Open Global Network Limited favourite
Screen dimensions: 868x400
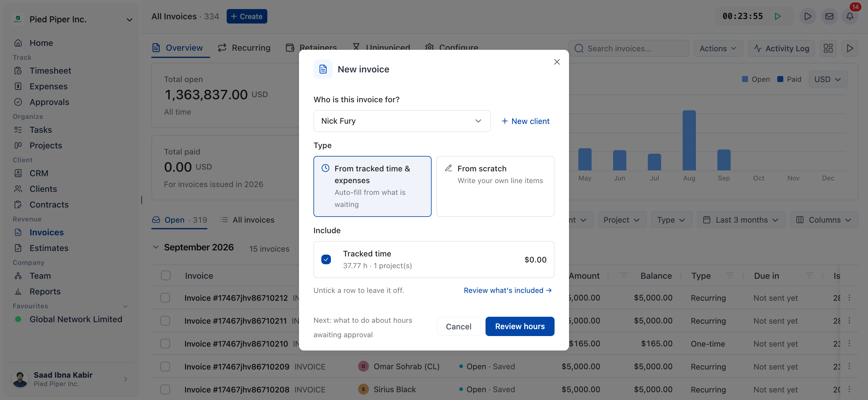point(69,319)
